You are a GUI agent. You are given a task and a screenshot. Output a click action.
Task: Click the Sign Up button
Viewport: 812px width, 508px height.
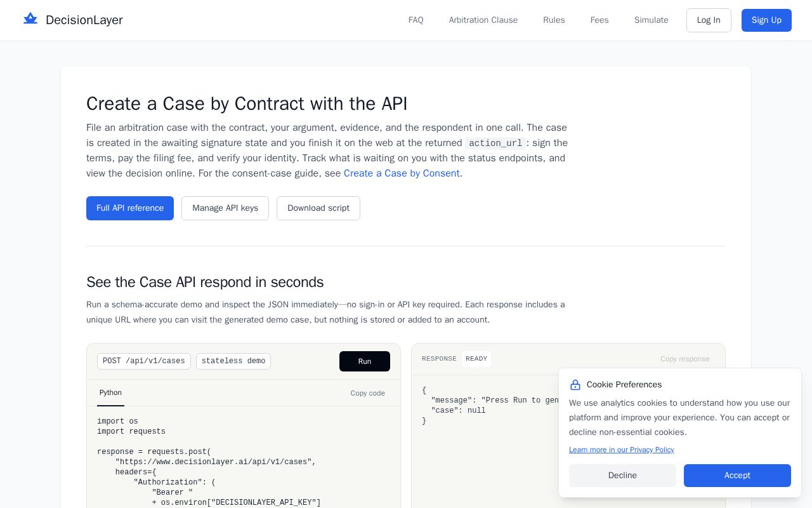tap(766, 20)
